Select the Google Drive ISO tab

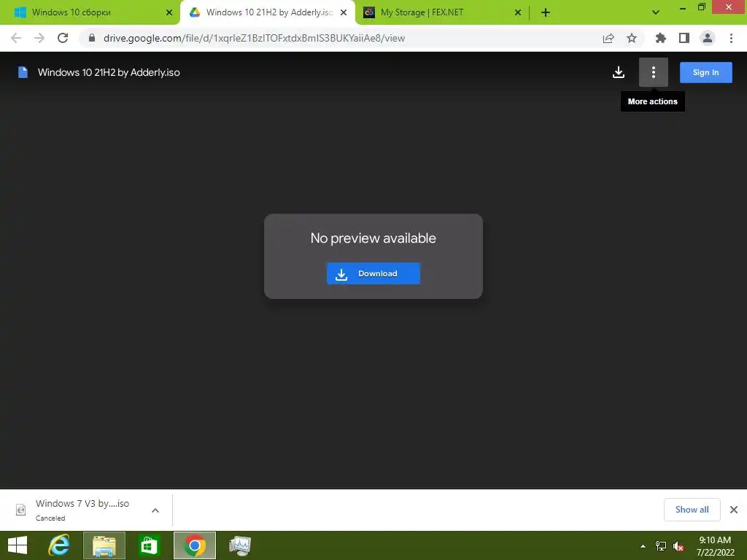(x=268, y=12)
